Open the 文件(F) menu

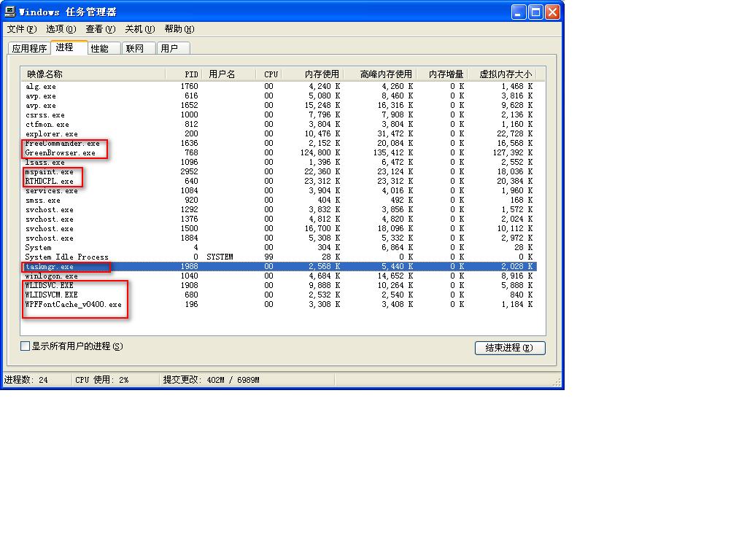point(21,29)
